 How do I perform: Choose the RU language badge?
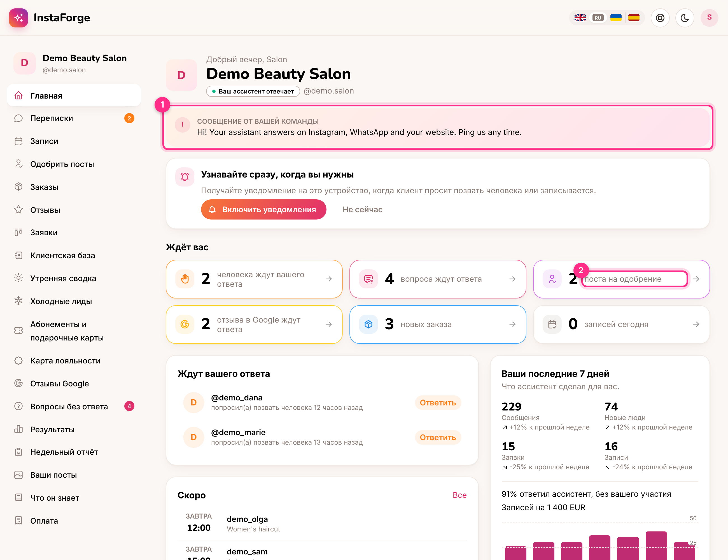coord(598,18)
